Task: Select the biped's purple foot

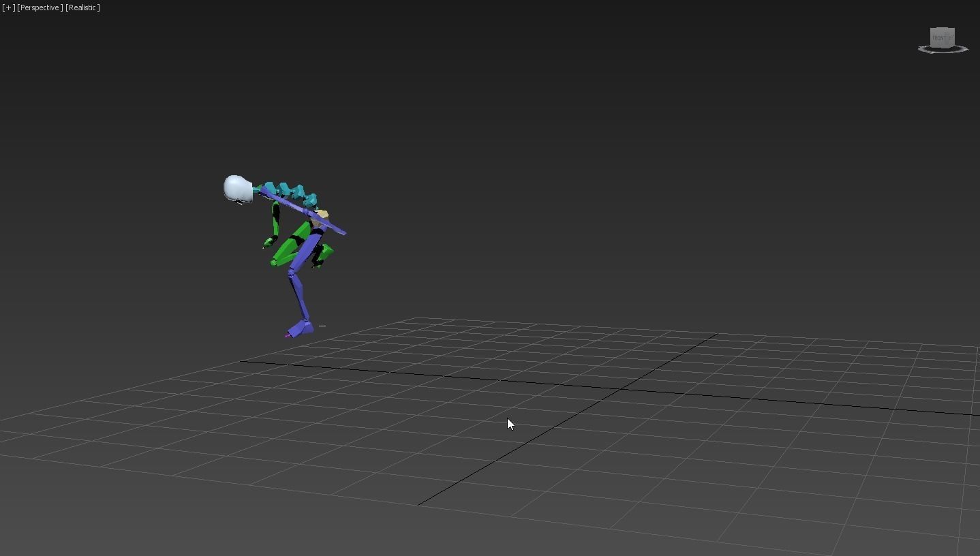Action: [x=300, y=330]
